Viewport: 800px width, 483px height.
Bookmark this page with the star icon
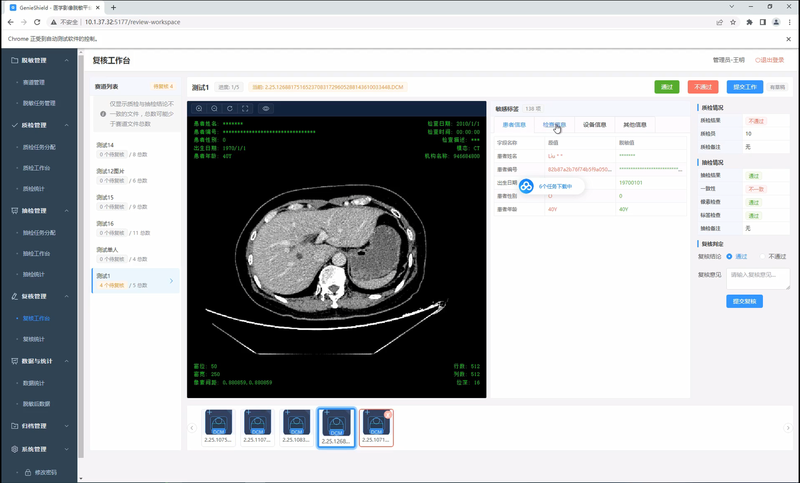(733, 22)
